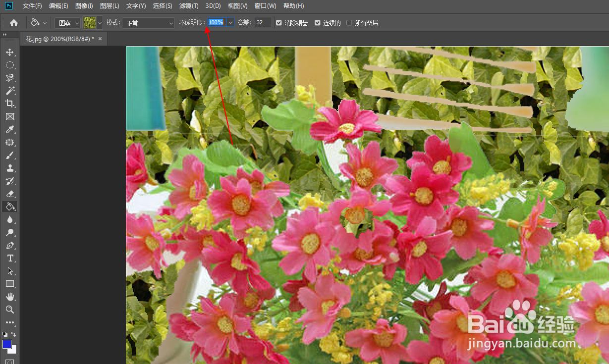Viewport: 609px width, 364px height.
Task: Open the Edit Toolbar three-dots button
Action: click(10, 322)
